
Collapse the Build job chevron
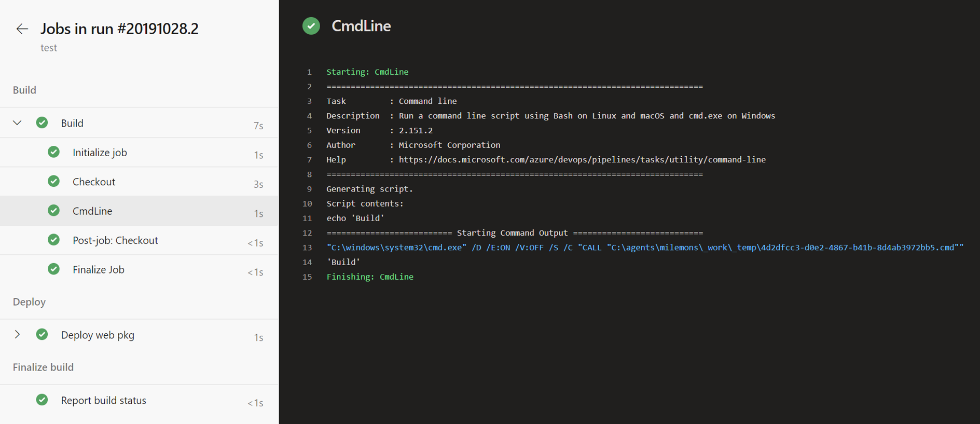pos(17,123)
